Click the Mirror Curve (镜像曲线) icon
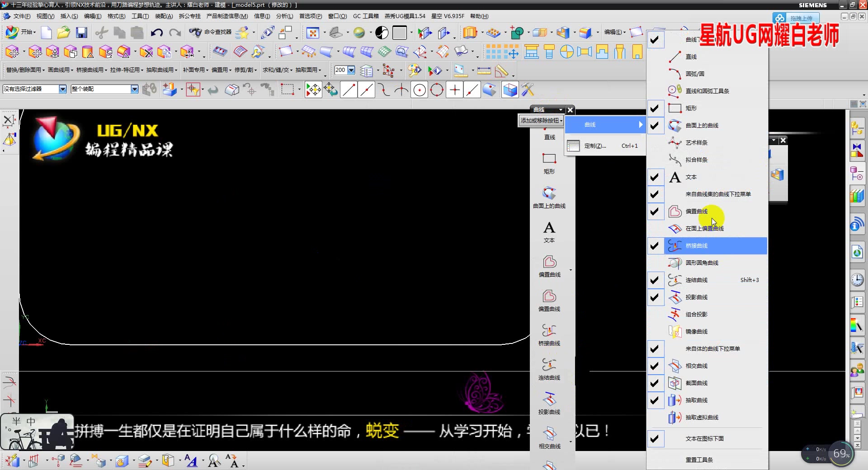Screen dimensions: 868x470 (x=675, y=331)
